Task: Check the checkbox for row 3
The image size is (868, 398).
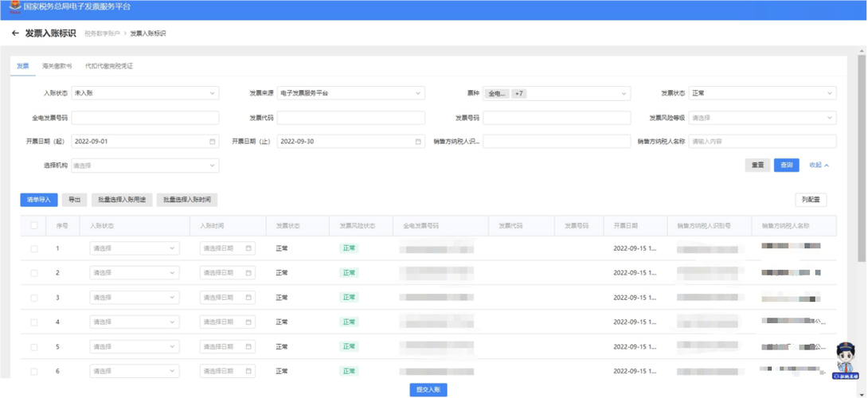Action: (x=34, y=298)
